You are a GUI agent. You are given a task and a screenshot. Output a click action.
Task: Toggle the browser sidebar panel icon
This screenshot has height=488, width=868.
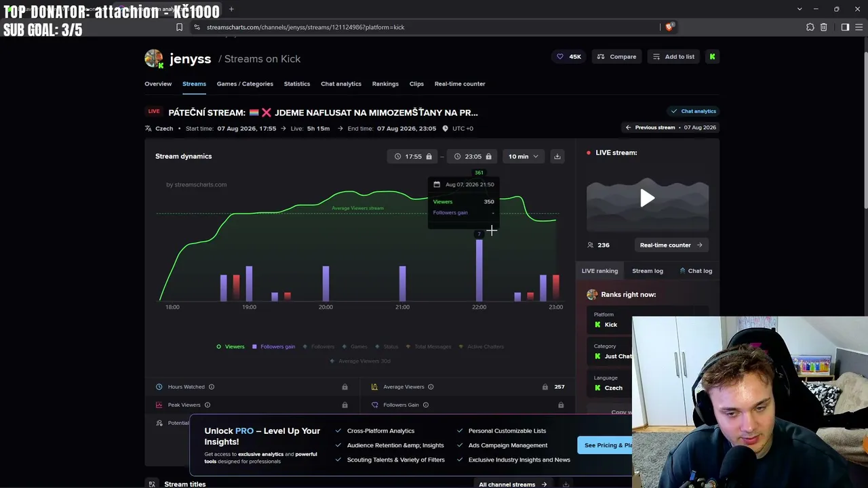coord(845,27)
